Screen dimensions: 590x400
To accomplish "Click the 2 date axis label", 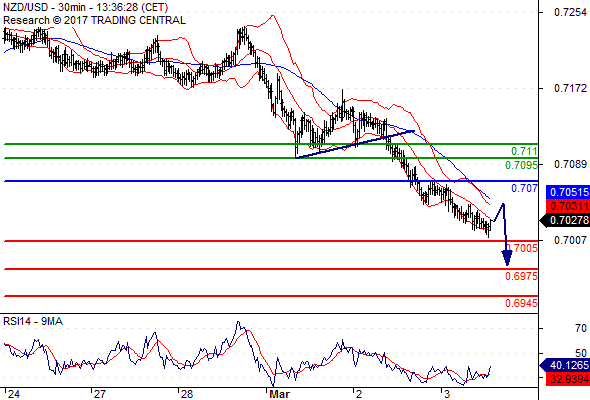I will coord(359,394).
